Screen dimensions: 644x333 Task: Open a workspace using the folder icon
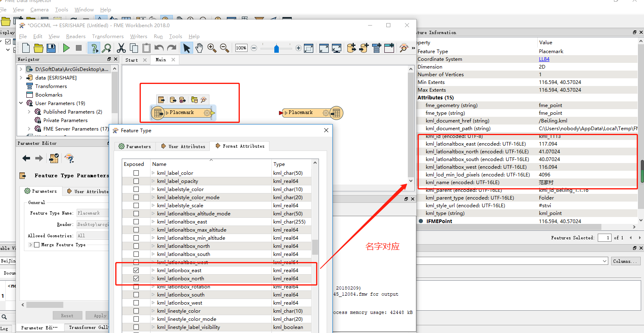pyautogui.click(x=39, y=48)
